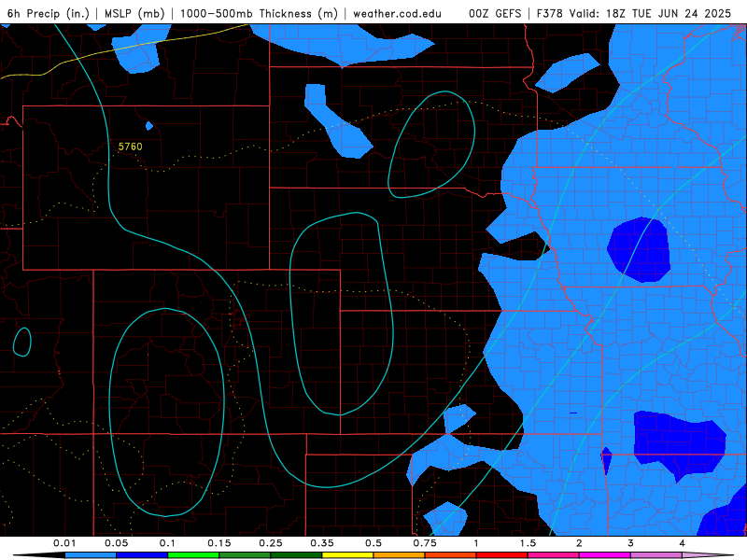This screenshot has width=747, height=560.
Task: Click the dark blue 0.05–0.1 colorbar swatch
Action: [x=142, y=555]
